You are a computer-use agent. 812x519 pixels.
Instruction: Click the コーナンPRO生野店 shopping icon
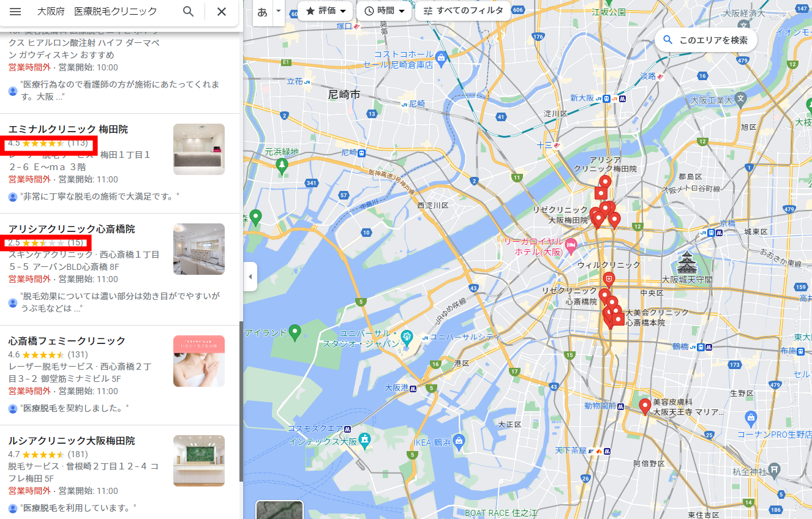751,418
